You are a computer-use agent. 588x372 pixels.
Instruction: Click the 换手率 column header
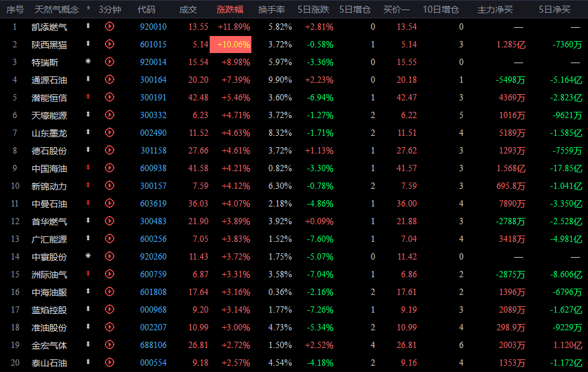272,9
